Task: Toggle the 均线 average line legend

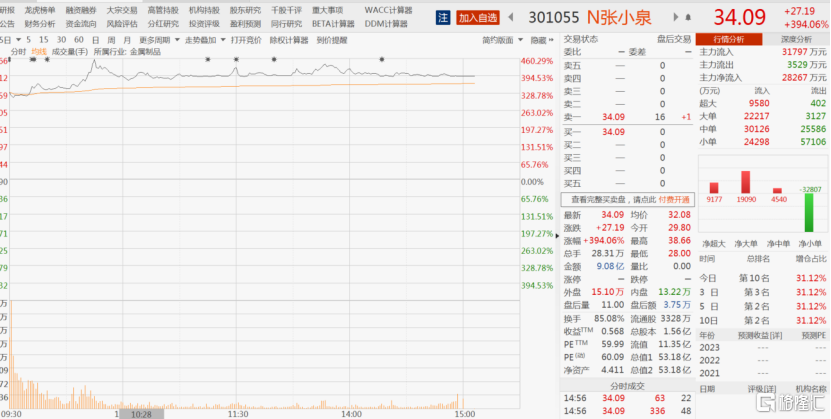Action: [39, 52]
